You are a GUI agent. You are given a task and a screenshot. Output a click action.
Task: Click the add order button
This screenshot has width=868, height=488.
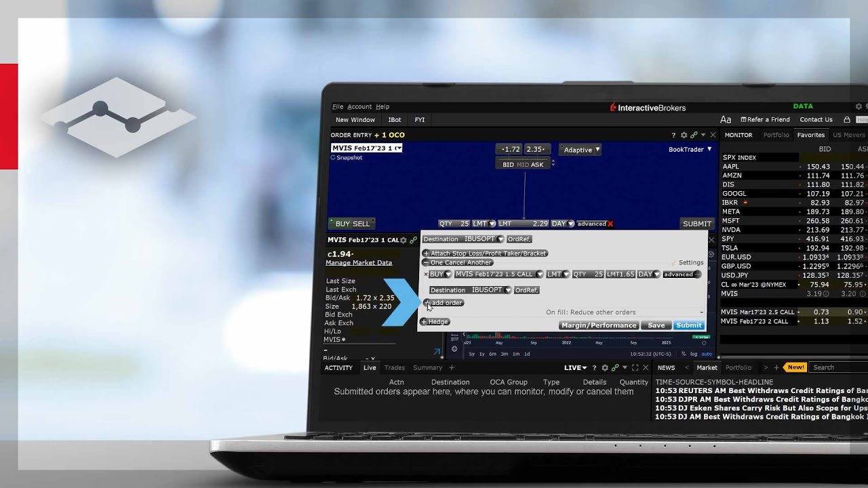(x=443, y=302)
